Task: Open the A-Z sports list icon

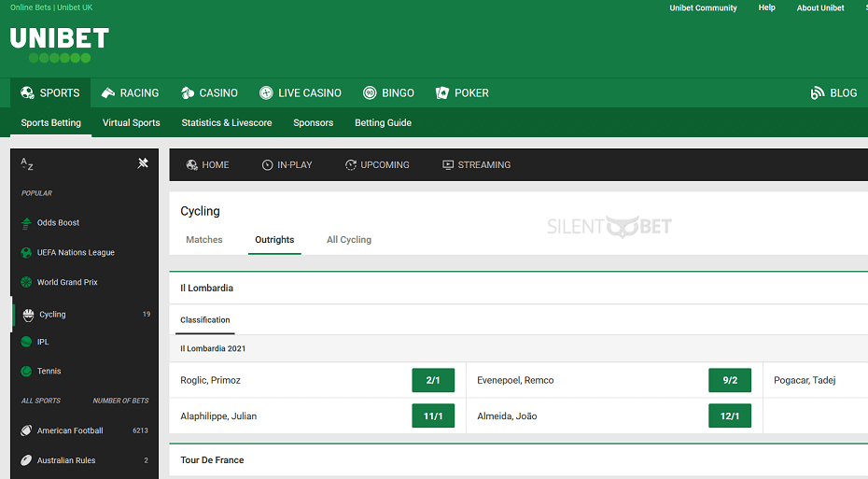Action: pos(27,164)
